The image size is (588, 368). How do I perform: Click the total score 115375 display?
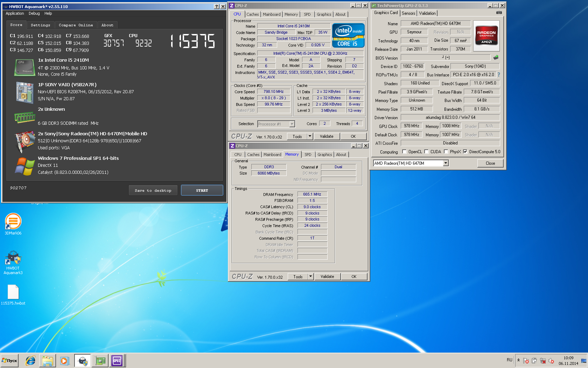pos(193,41)
